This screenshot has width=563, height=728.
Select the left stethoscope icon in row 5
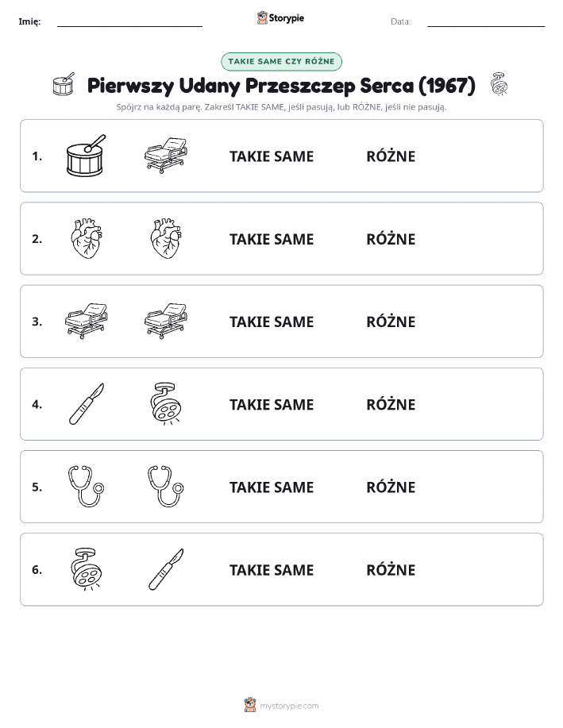click(x=87, y=486)
